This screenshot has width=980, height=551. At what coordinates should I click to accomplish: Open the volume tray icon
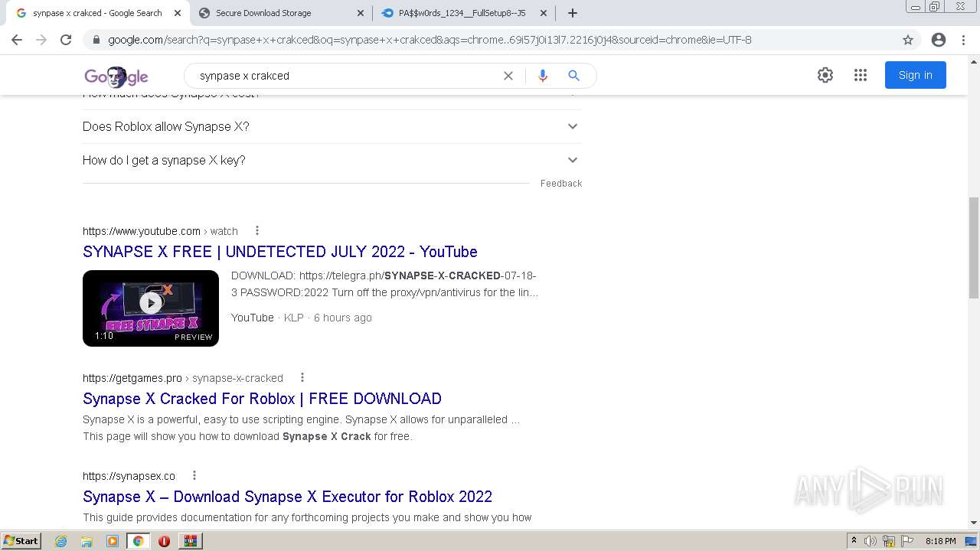pos(871,541)
